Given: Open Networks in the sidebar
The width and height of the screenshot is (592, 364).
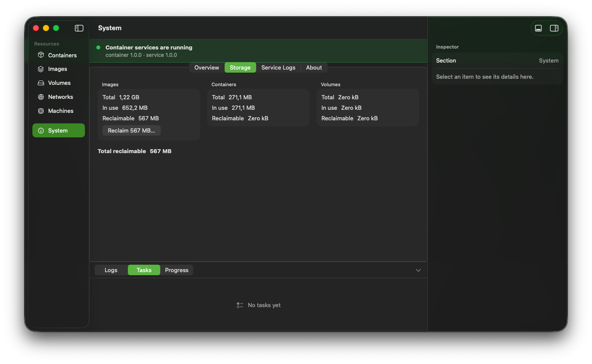Looking at the screenshot, I should 59,97.
